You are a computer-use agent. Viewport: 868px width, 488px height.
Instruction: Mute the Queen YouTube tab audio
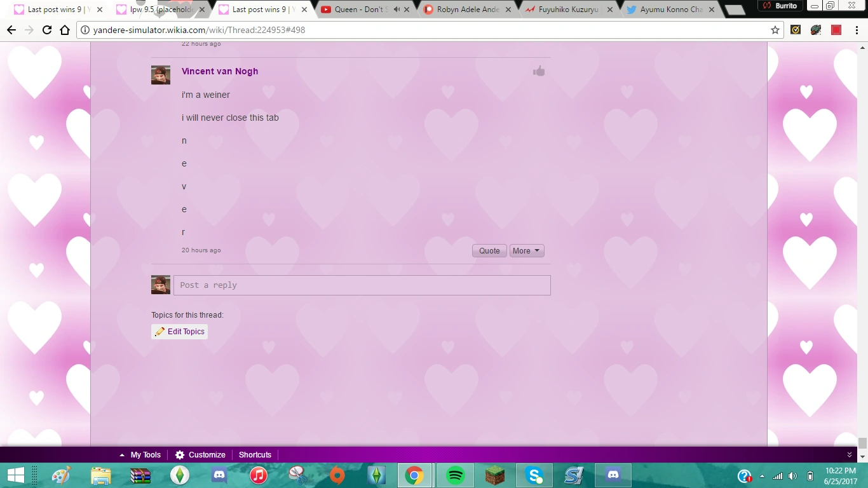(397, 10)
